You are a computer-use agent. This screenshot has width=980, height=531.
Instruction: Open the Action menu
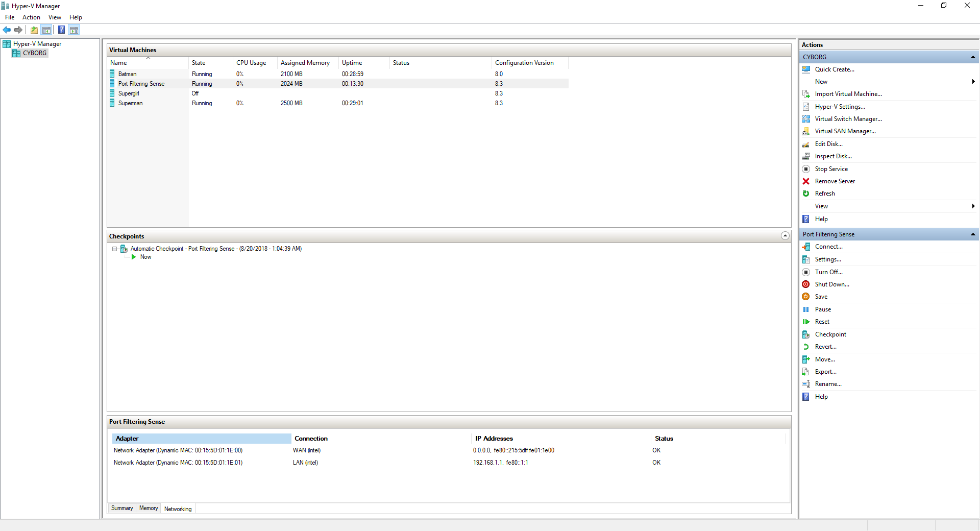click(31, 17)
